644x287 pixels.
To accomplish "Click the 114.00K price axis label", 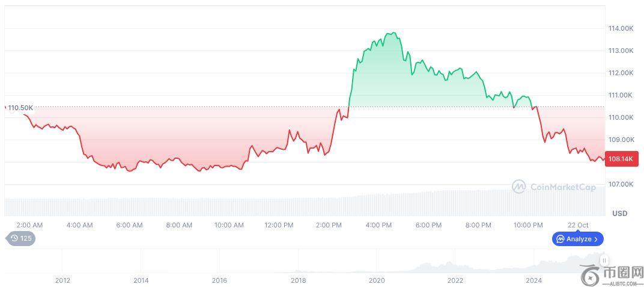I will pyautogui.click(x=621, y=28).
